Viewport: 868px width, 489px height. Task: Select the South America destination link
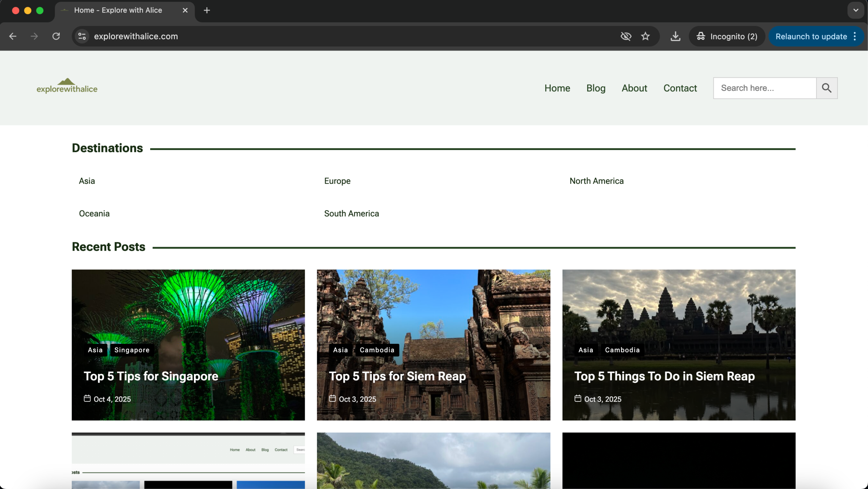tap(351, 213)
